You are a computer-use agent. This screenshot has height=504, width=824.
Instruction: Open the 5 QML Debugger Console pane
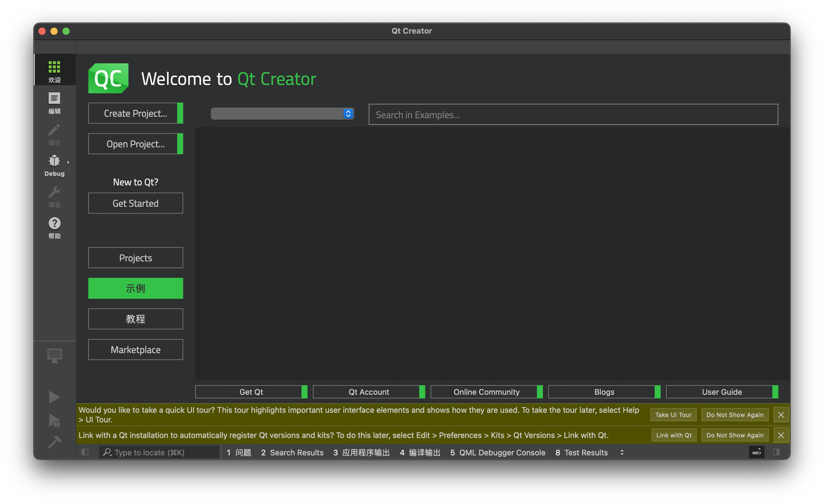(498, 452)
